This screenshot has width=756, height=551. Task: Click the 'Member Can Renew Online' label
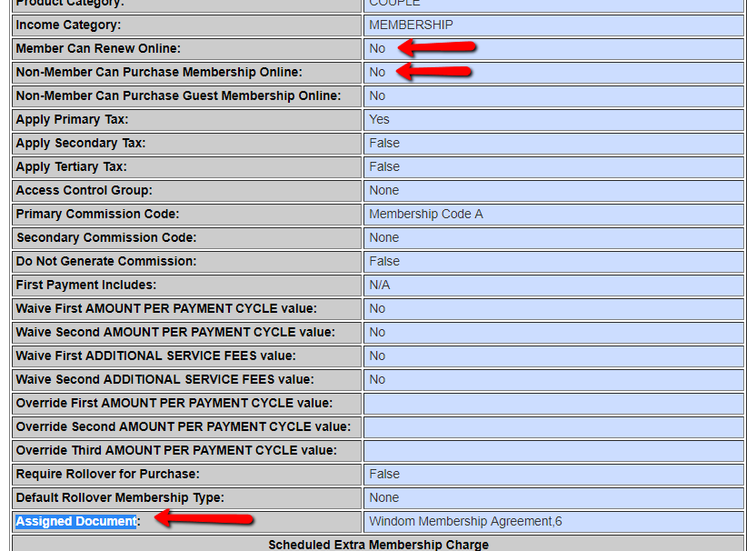coord(98,48)
